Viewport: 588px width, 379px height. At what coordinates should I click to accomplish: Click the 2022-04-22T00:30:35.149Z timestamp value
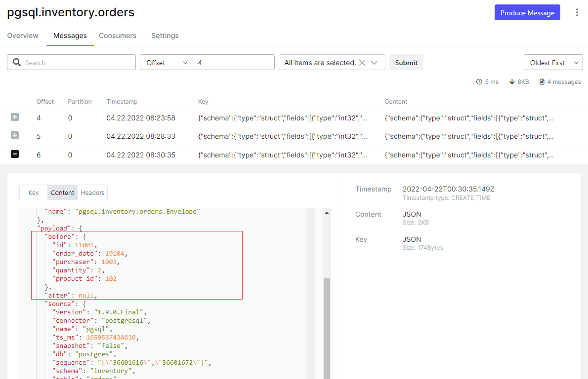(x=448, y=189)
